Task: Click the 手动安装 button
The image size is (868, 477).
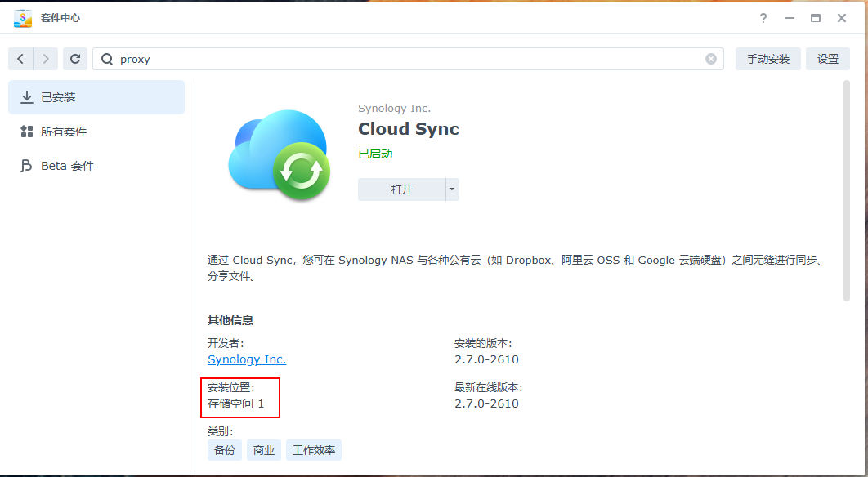Action: 767,59
